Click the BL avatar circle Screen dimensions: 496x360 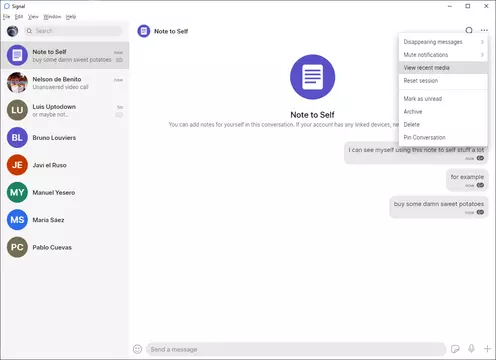coord(17,137)
